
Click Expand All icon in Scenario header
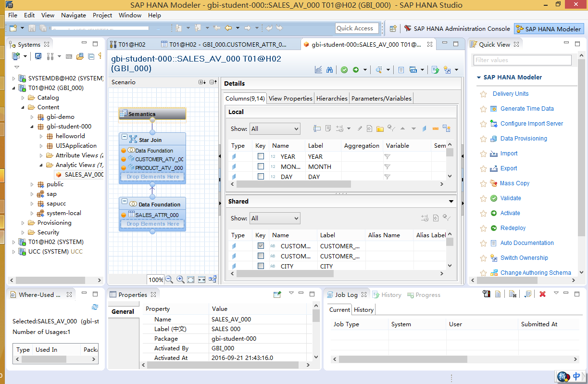coord(202,82)
